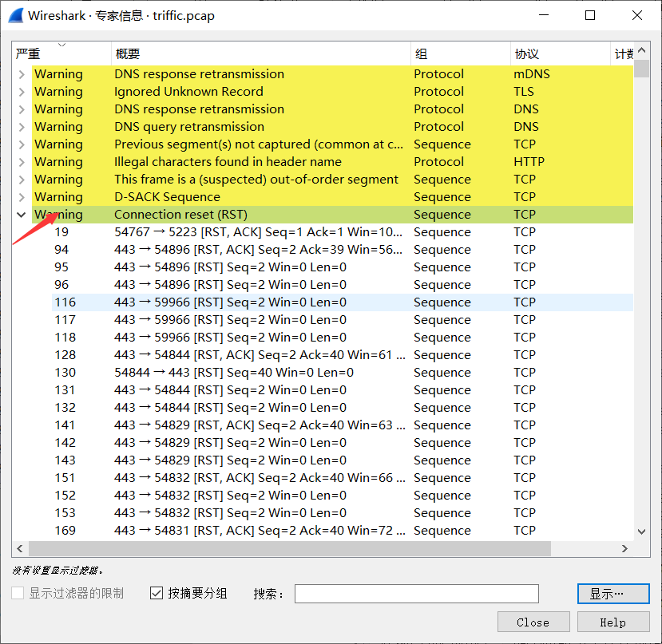Select packet 19 row 54767 → 5223
662x644 pixels.
(x=343, y=232)
